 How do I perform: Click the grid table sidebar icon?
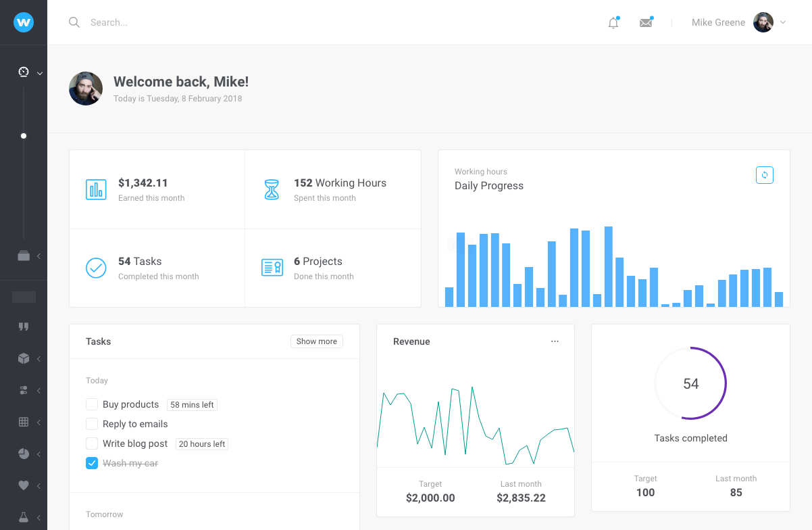[24, 422]
